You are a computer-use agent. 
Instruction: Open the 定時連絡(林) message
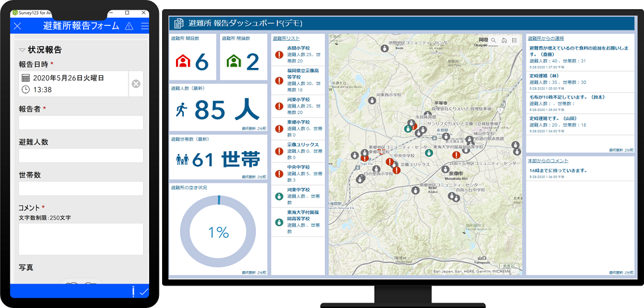580,82
